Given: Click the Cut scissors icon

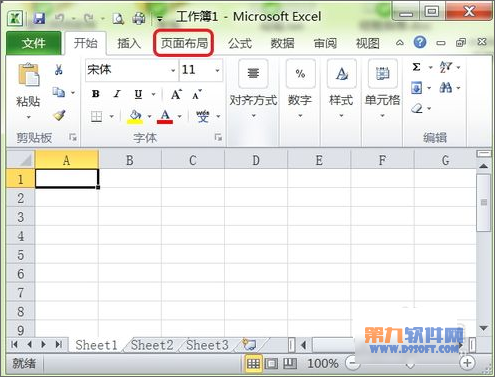Looking at the screenshot, I should [59, 70].
